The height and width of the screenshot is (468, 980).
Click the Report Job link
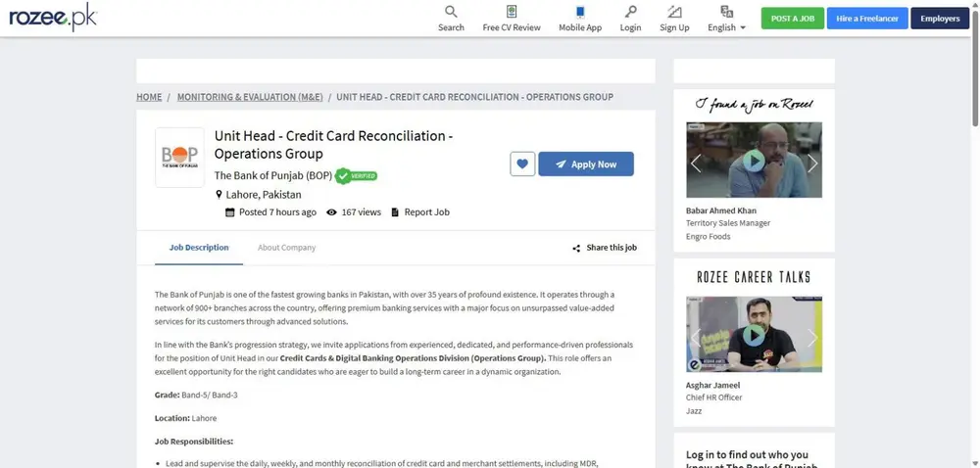[420, 212]
